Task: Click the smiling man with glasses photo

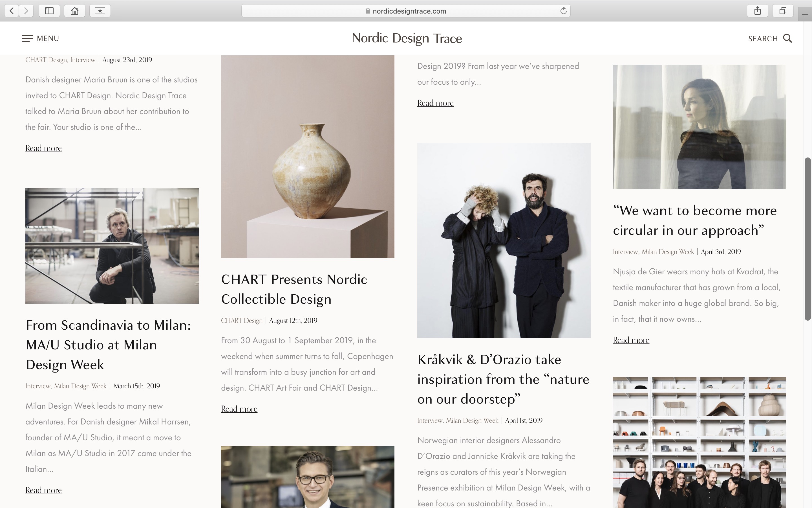Action: (308, 477)
